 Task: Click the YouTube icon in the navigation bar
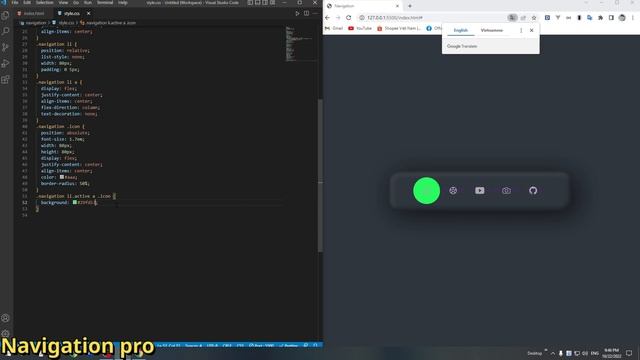click(480, 191)
